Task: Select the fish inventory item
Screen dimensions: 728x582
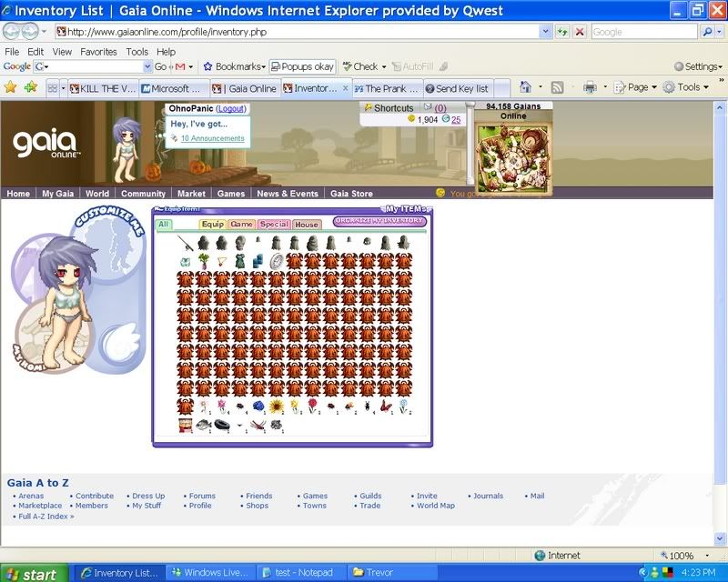Action: pyautogui.click(x=203, y=425)
